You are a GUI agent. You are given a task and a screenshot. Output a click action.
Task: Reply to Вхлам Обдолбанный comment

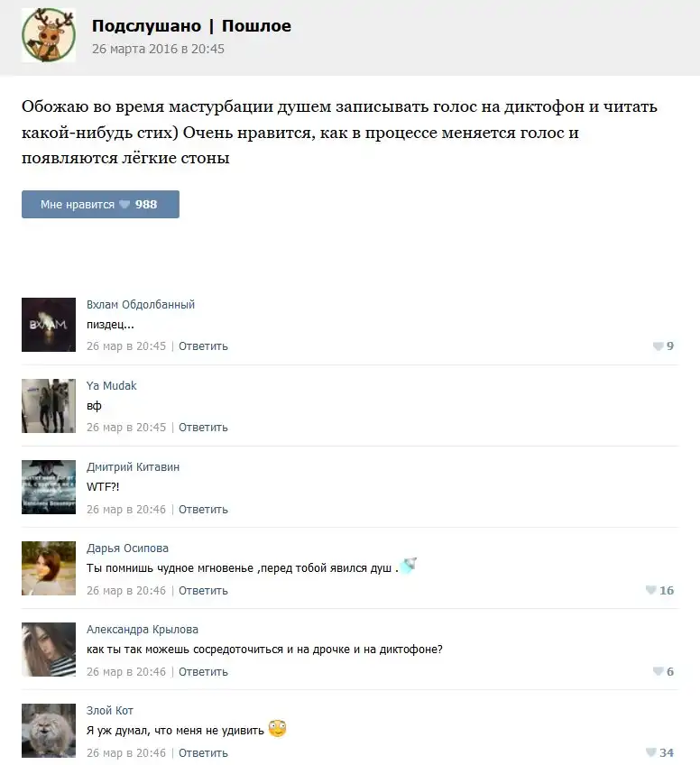(x=203, y=346)
